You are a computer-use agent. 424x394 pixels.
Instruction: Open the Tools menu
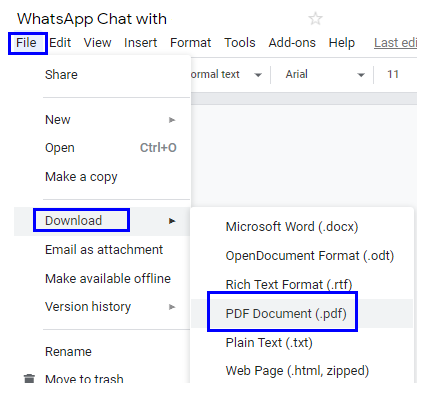point(240,43)
